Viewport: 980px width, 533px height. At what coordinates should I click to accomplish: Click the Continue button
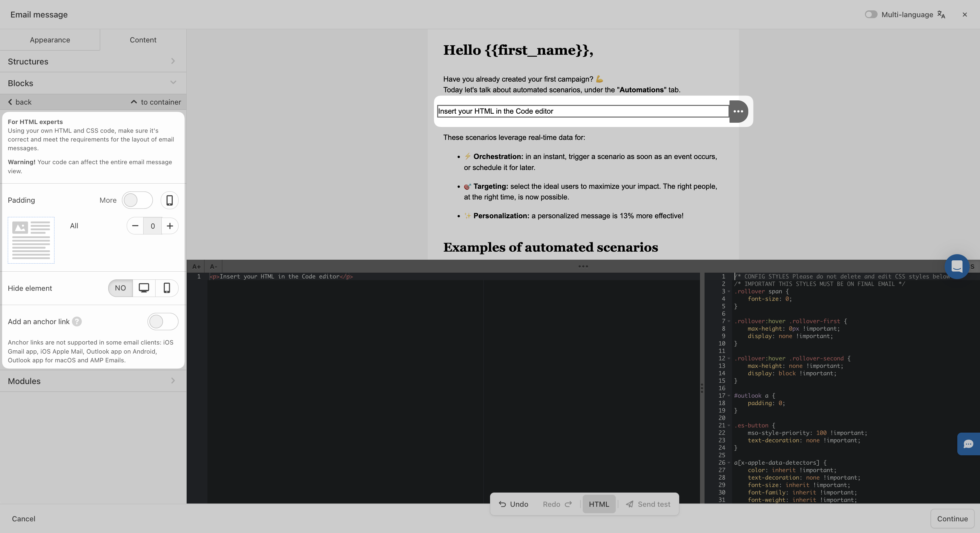pyautogui.click(x=952, y=518)
